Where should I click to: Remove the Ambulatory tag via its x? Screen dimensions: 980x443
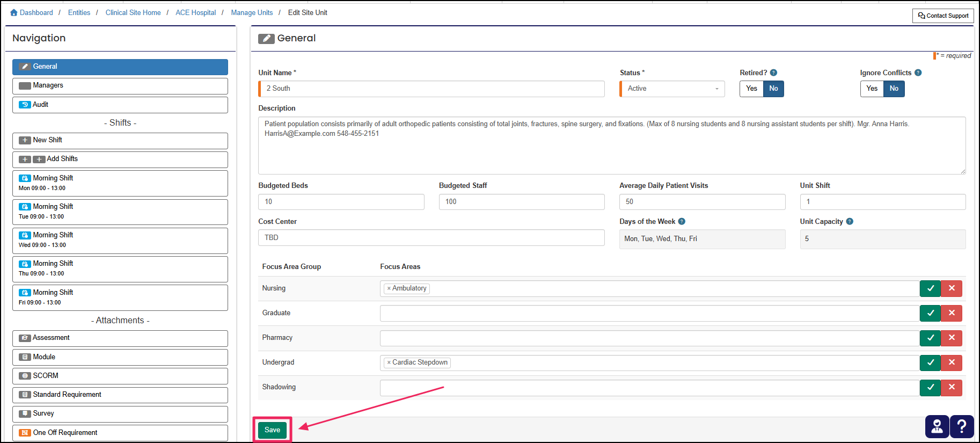pyautogui.click(x=389, y=288)
